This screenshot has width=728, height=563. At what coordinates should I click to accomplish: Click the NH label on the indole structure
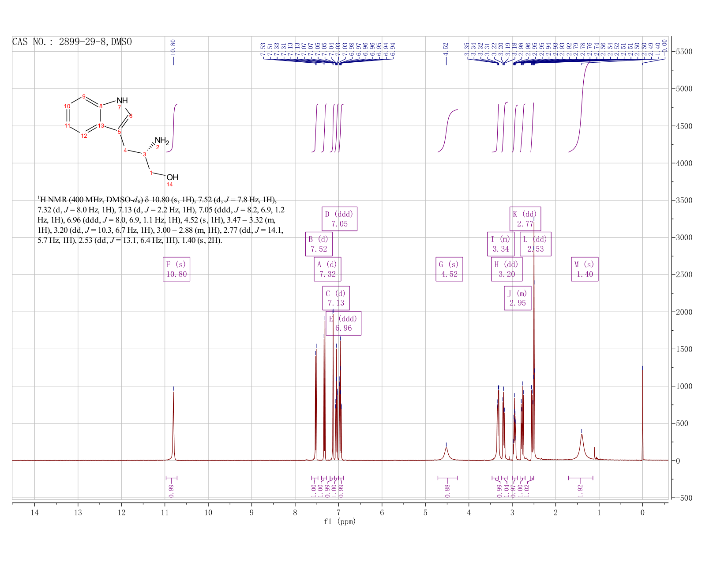click(122, 101)
